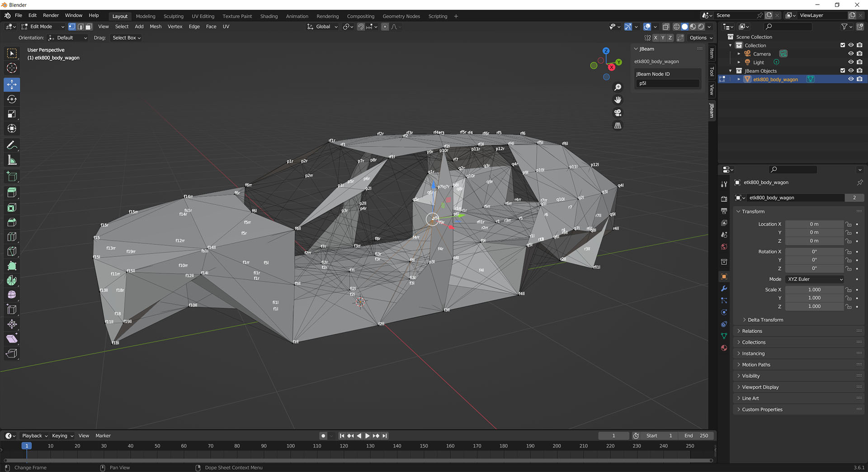Select the Spin tool
Screen dimensions: 868x472
[x=12, y=281]
